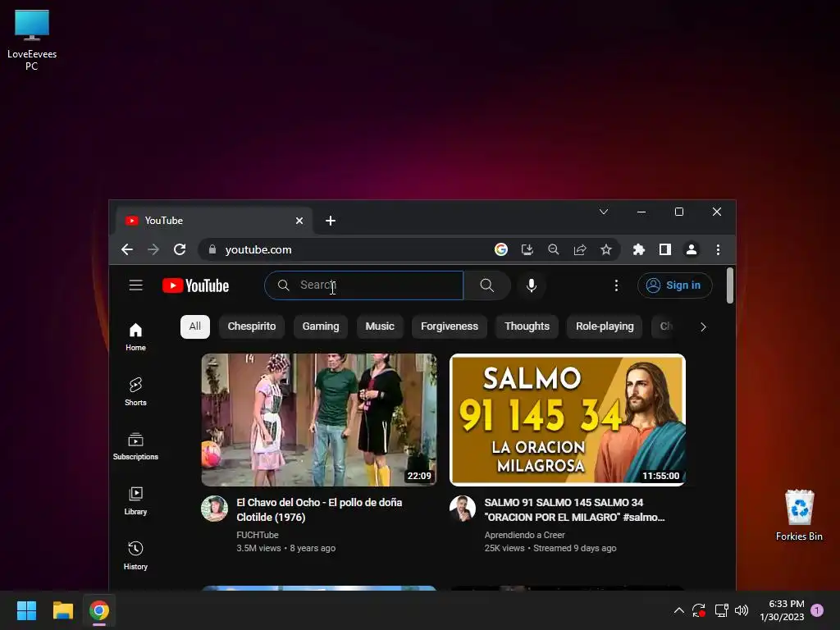Click the zoom magnifier icon in the address bar
Viewport: 840px width, 630px height.
click(554, 249)
